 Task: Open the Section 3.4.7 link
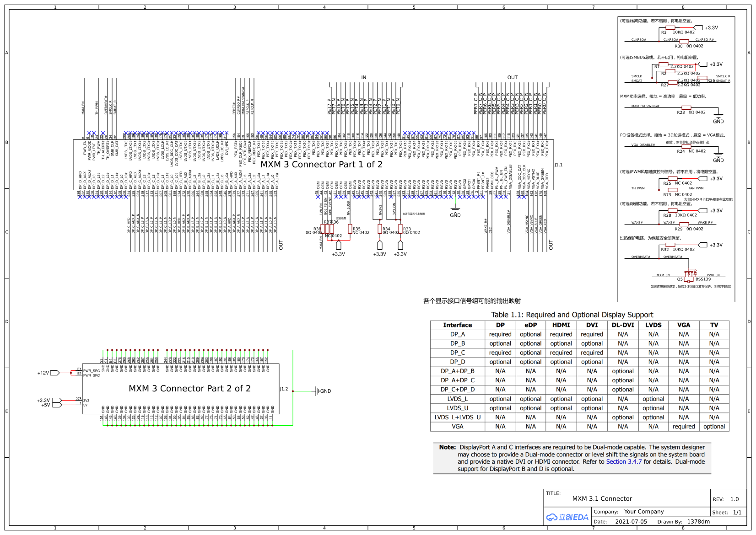click(x=624, y=462)
